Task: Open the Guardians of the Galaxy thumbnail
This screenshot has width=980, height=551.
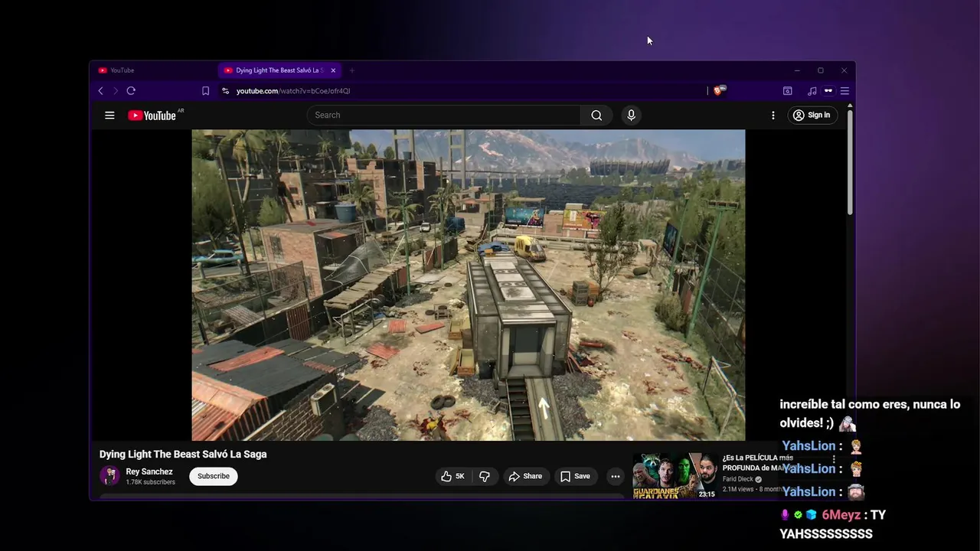Action: (675, 476)
